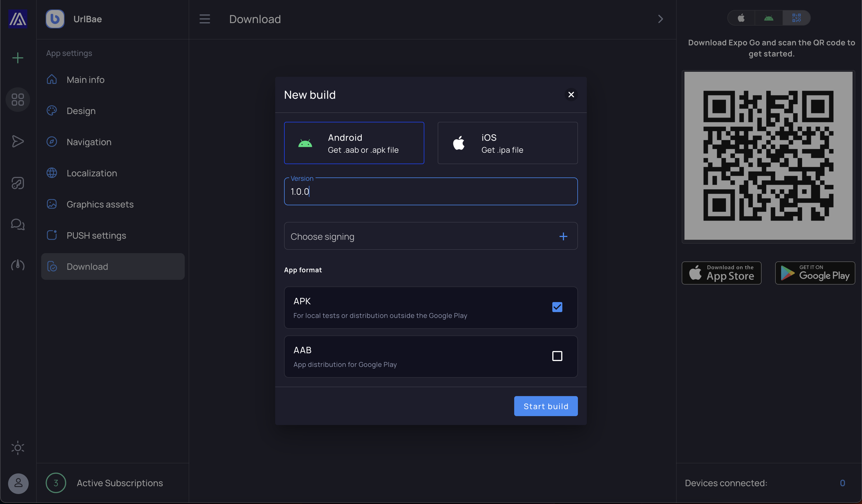Go to Navigation settings
The width and height of the screenshot is (862, 504).
click(x=112, y=142)
